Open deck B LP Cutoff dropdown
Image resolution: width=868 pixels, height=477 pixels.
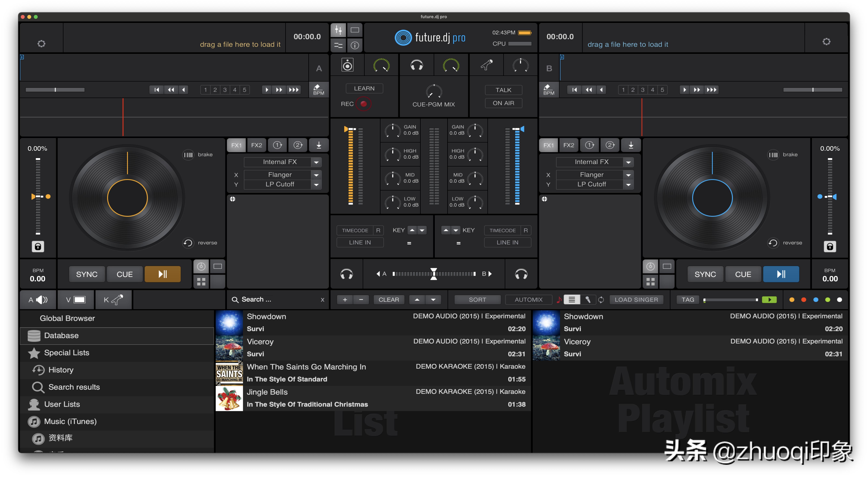[628, 185]
